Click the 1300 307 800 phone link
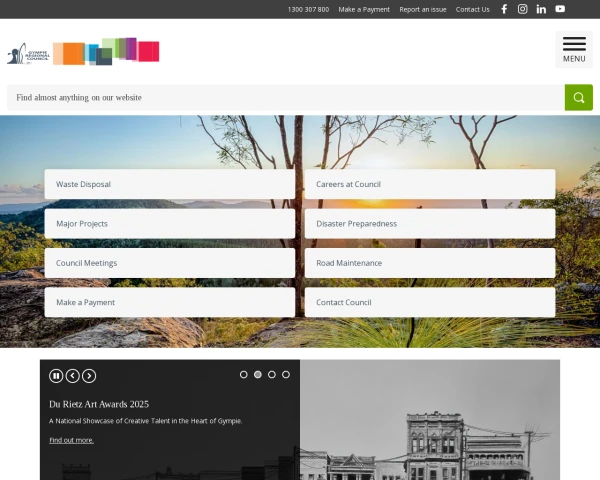The image size is (600, 480). pos(308,10)
